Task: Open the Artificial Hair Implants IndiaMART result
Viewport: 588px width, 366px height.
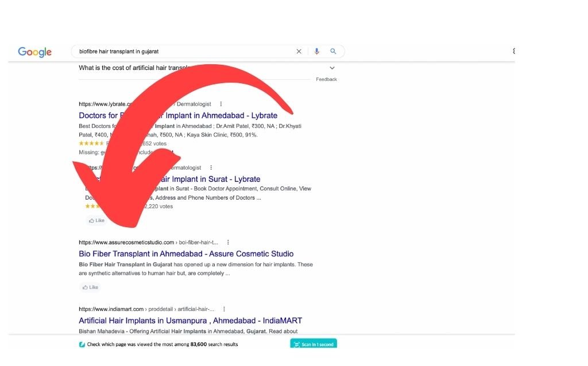Action: [x=190, y=321]
